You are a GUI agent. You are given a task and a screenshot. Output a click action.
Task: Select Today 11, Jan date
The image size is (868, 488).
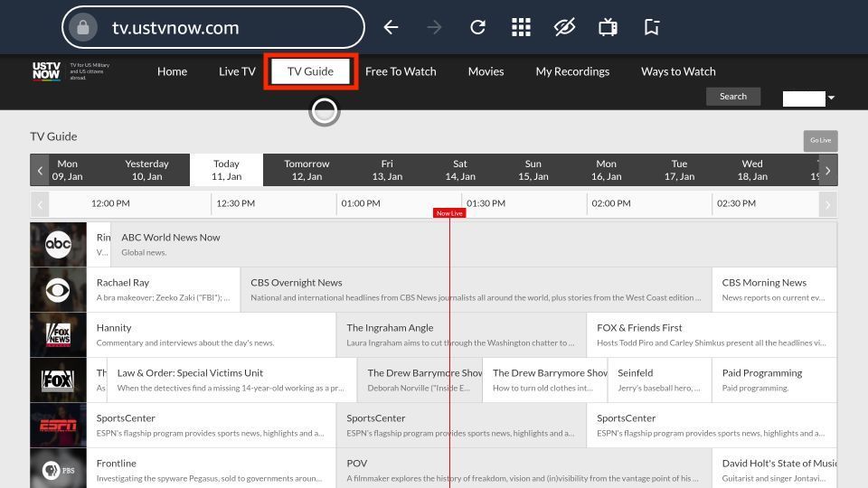click(226, 170)
